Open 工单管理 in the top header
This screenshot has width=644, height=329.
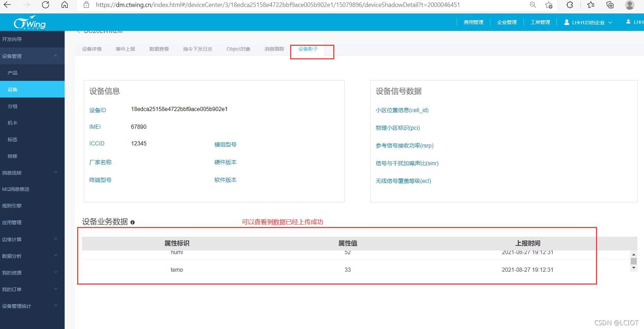pos(540,22)
